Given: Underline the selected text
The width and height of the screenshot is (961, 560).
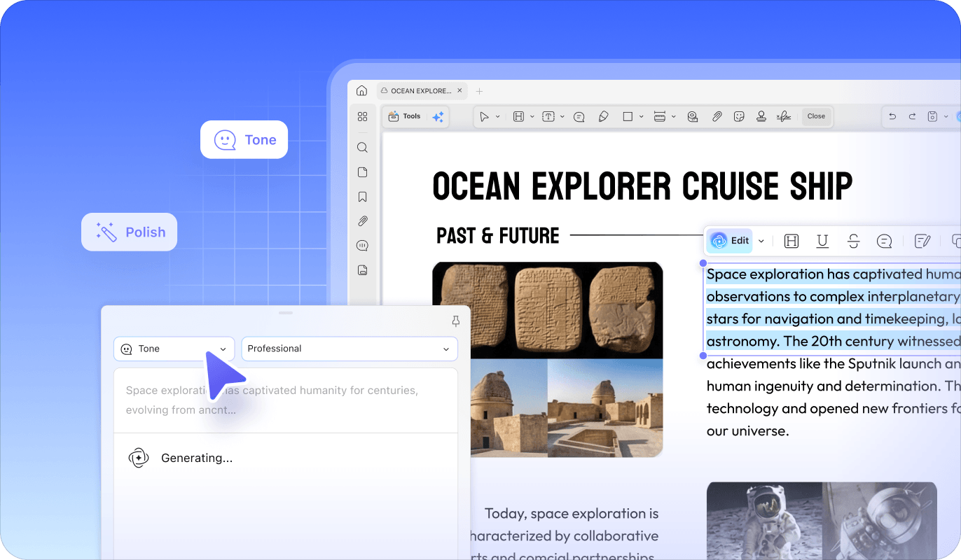Looking at the screenshot, I should pyautogui.click(x=822, y=241).
